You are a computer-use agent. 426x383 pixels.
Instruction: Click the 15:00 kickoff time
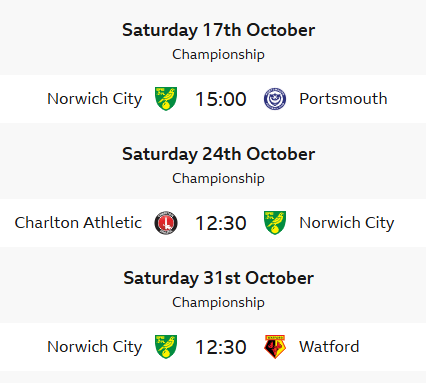(x=221, y=99)
